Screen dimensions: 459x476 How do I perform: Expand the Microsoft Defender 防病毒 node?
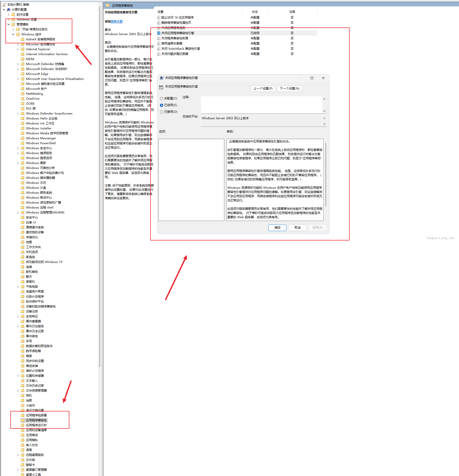[18, 64]
